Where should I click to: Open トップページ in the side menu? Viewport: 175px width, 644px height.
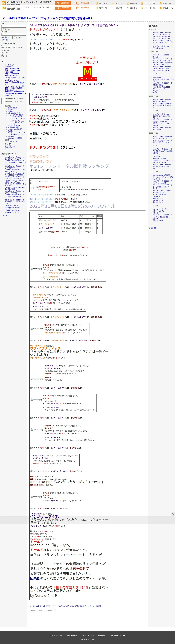coord(9,65)
